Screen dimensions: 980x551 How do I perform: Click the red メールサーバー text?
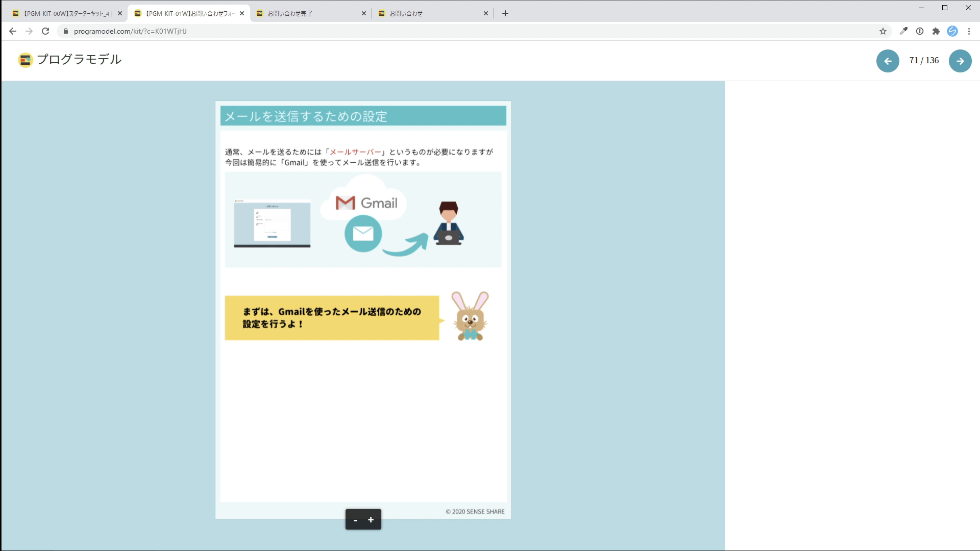[x=355, y=152]
